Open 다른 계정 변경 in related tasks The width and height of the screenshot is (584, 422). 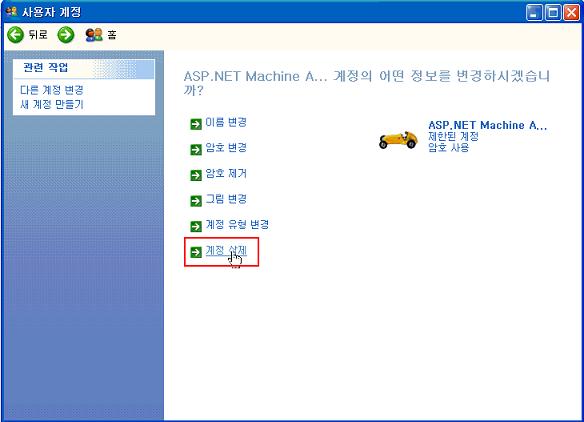pos(52,90)
